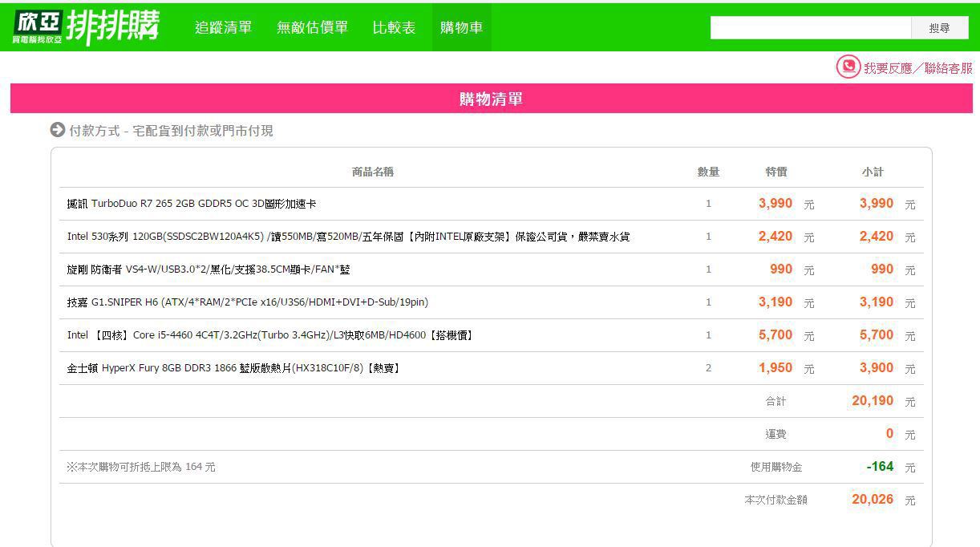Click the 商品名稱 column header

(373, 172)
